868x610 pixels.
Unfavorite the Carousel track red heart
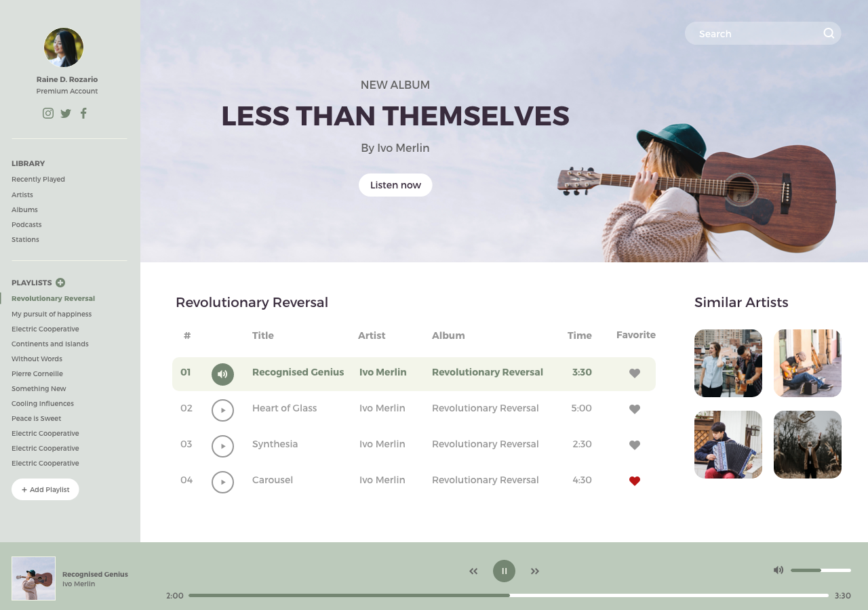click(x=635, y=481)
